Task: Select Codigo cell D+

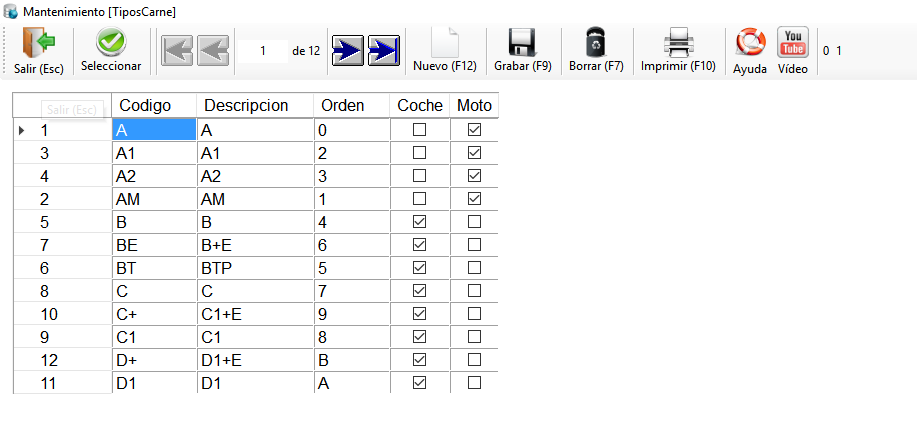Action: (x=154, y=359)
